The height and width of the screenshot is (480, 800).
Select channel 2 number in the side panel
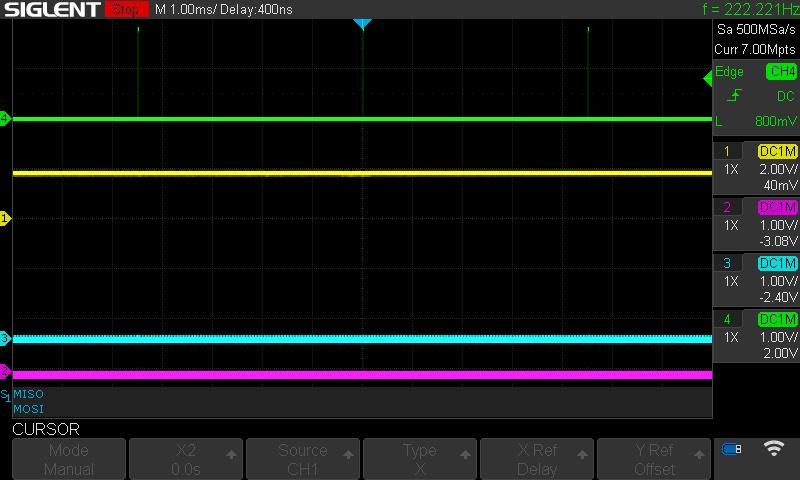click(727, 207)
